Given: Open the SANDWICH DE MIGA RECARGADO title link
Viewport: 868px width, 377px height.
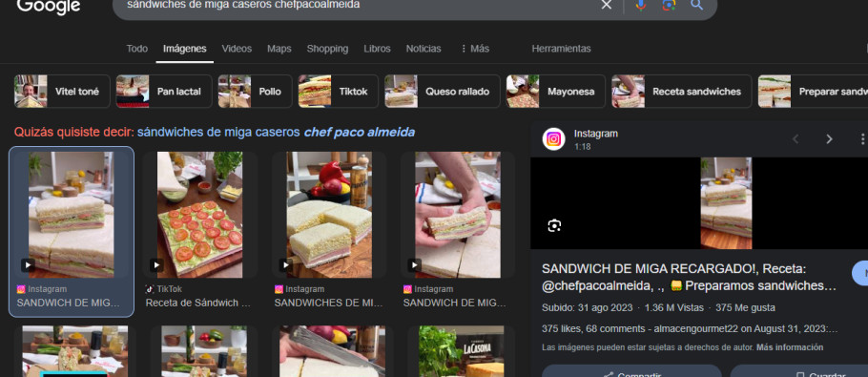Looking at the screenshot, I should [x=690, y=278].
